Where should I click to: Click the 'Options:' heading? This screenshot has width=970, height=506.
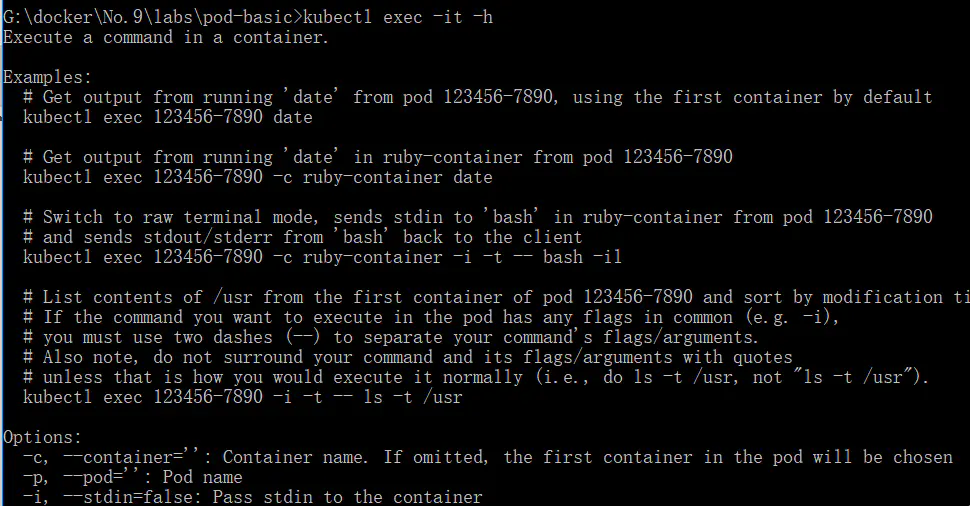click(x=42, y=437)
